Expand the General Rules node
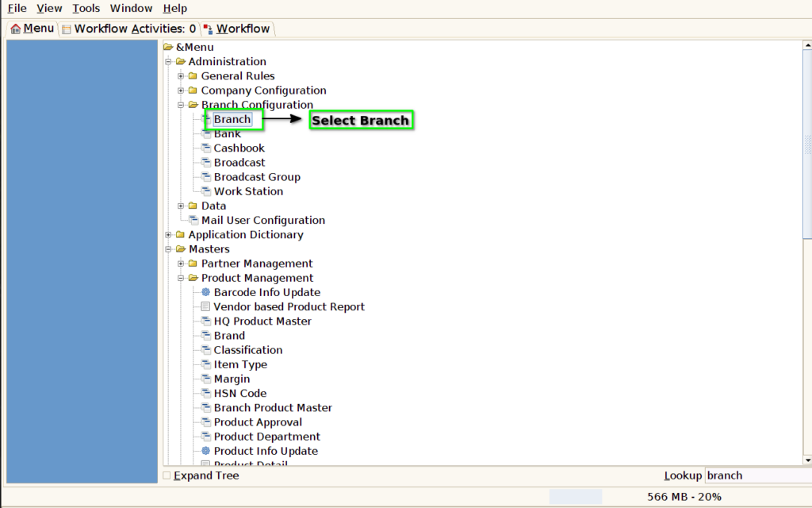 pos(181,76)
